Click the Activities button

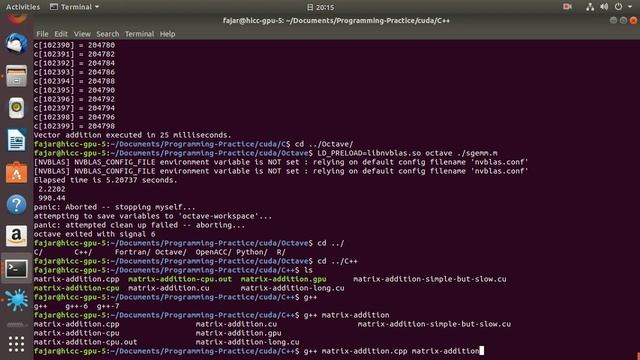tap(23, 7)
